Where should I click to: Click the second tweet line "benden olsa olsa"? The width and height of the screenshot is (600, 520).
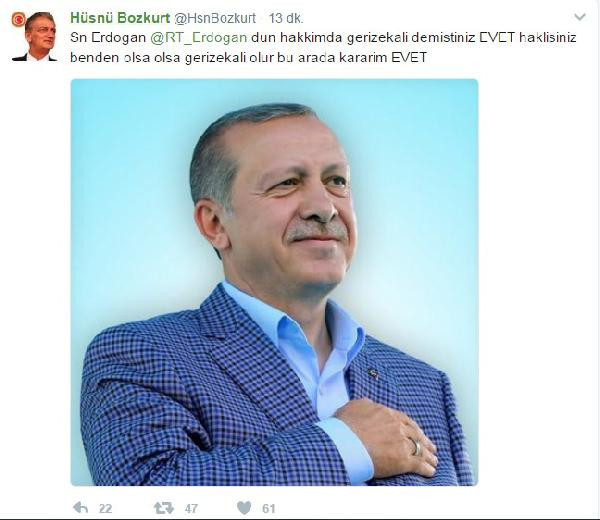[x=248, y=57]
